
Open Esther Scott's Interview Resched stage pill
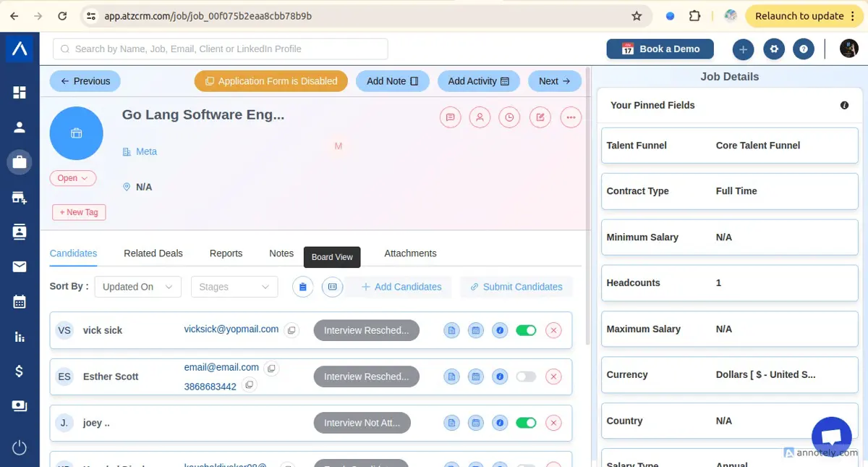(366, 376)
